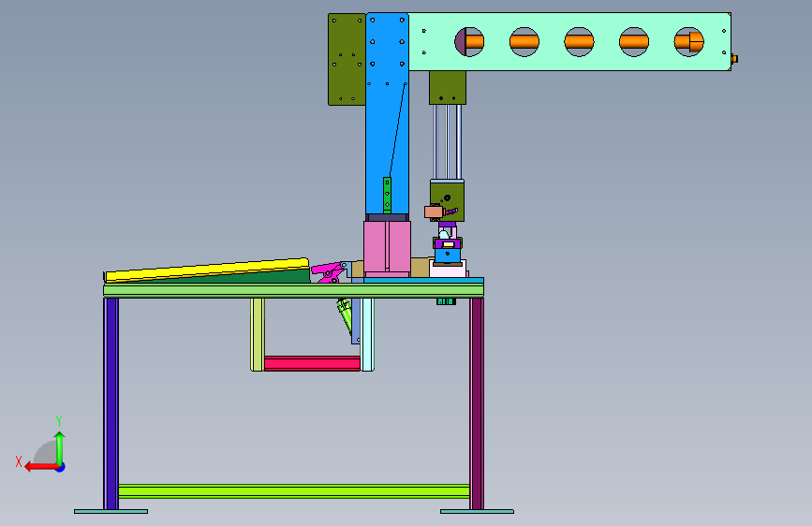Click the pale yellow hanging bracket
Screen dimensions: 812x526
click(x=258, y=334)
